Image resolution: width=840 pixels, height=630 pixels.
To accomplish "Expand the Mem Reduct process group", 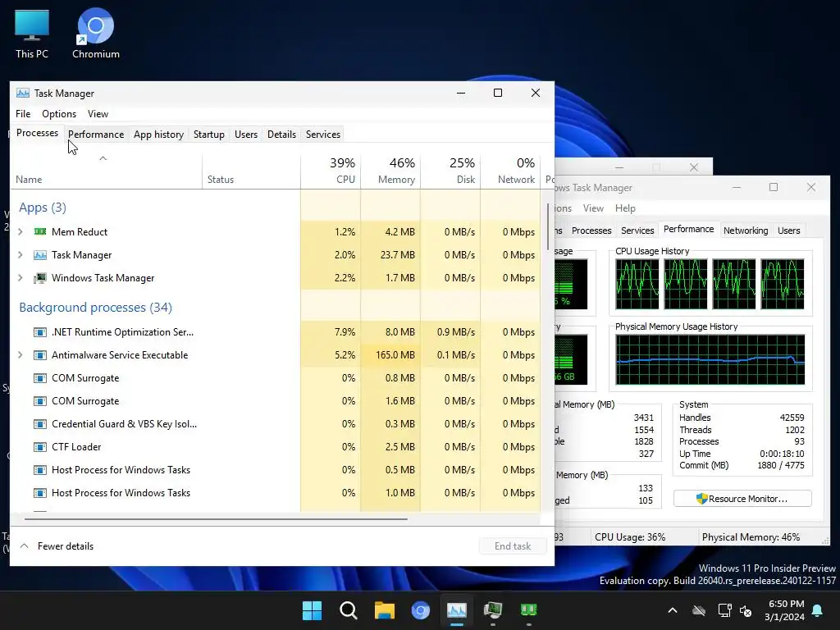I will pos(21,231).
